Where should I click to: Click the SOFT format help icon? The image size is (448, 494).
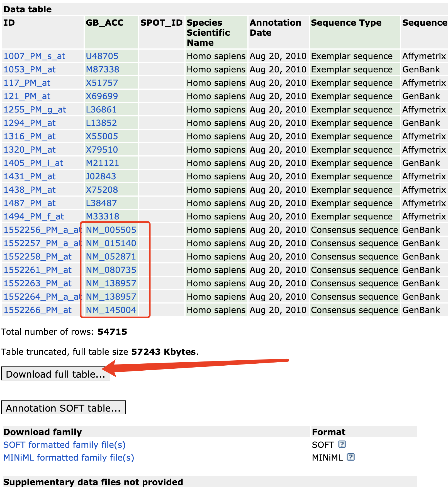click(x=342, y=444)
